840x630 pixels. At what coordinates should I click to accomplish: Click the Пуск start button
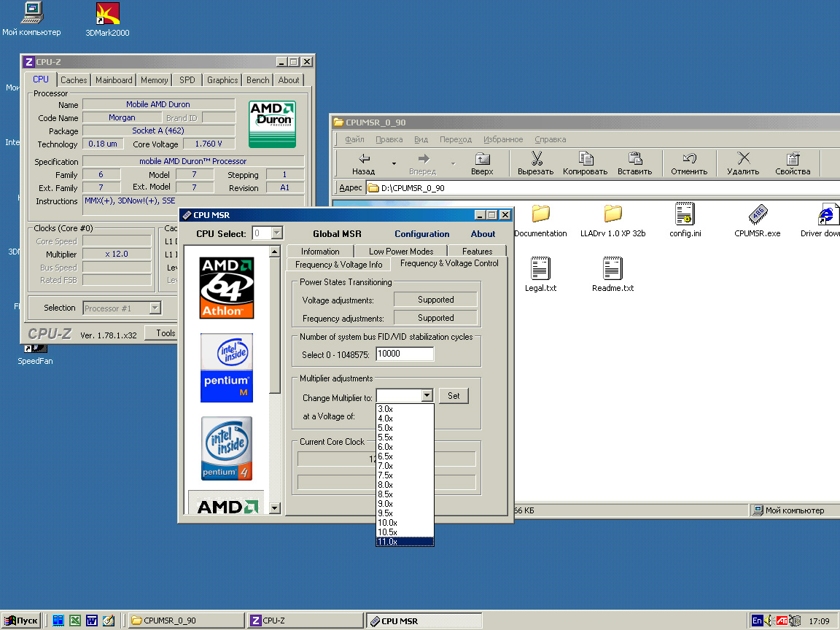21,621
